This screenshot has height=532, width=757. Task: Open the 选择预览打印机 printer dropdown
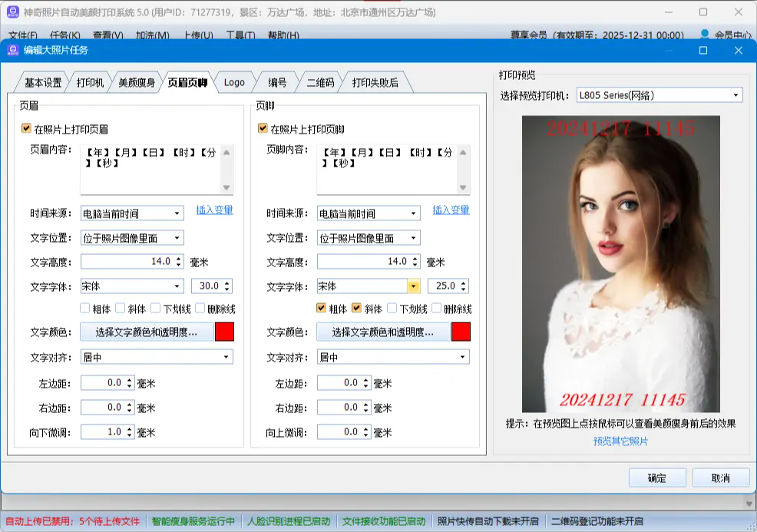pyautogui.click(x=737, y=95)
